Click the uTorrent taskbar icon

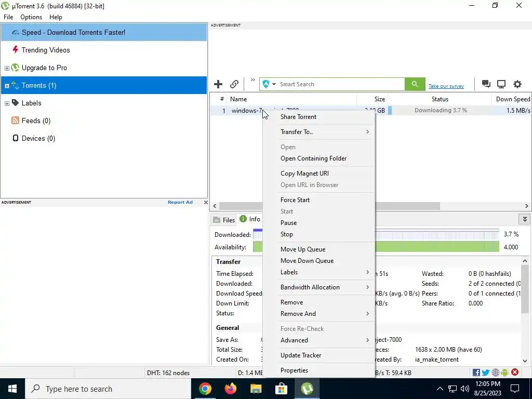(x=307, y=389)
